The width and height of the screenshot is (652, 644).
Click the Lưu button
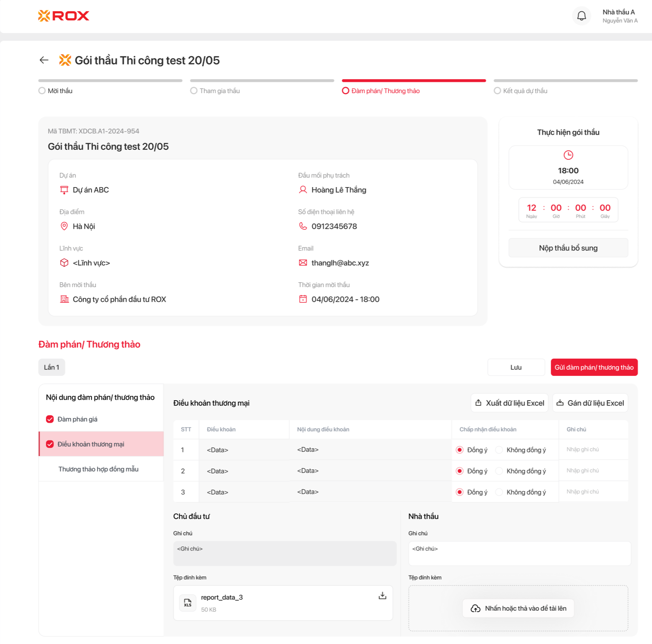516,367
